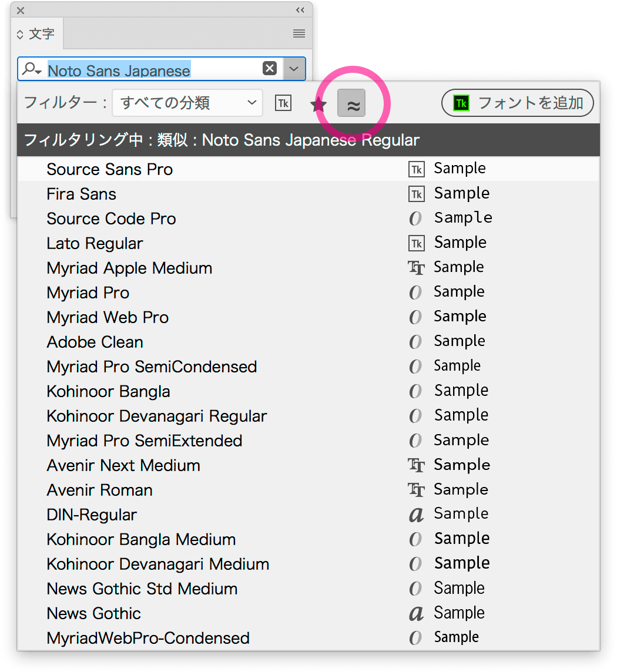Select Myriad Pro SemiExtended font
617x672 pixels.
point(308,441)
